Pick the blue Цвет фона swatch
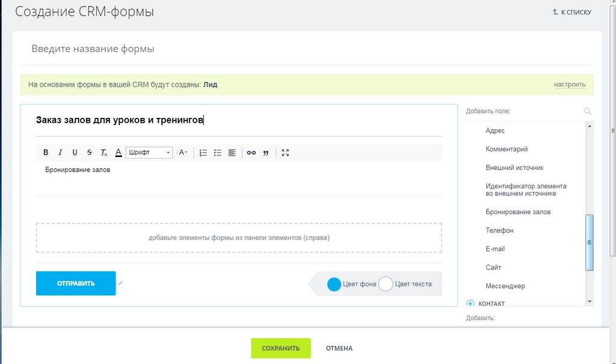 [x=334, y=284]
